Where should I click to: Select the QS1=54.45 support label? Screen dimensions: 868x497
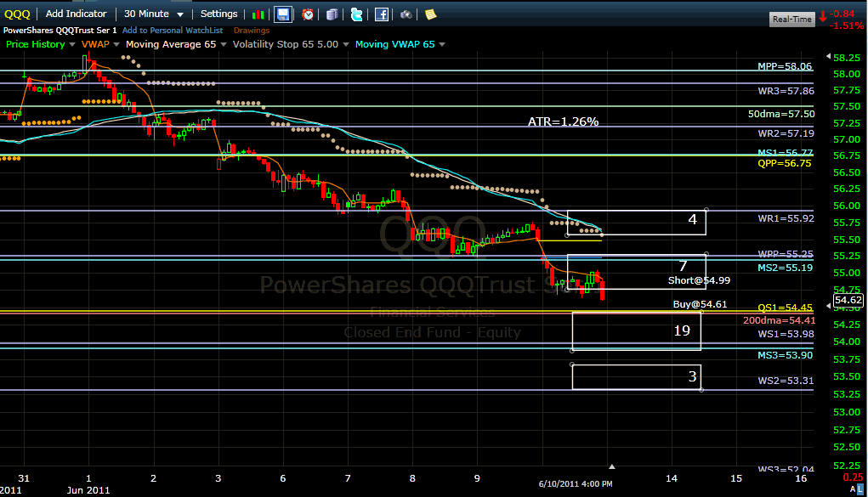tap(785, 308)
